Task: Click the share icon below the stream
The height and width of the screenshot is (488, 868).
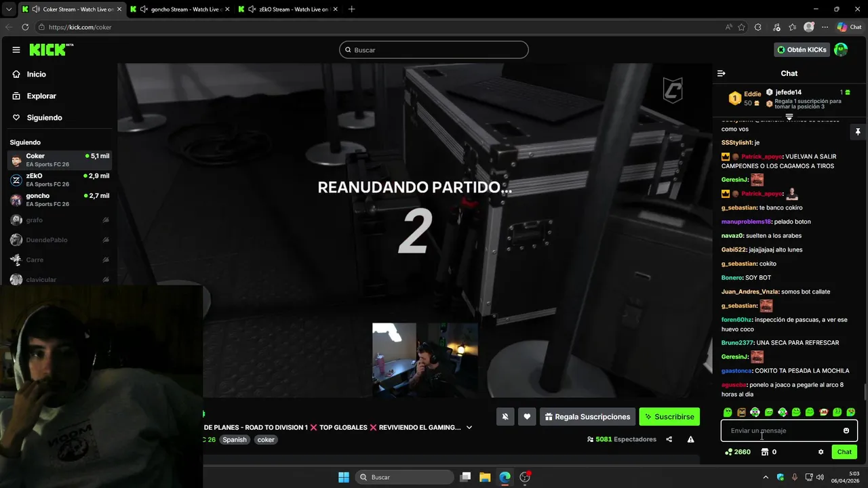Action: (669, 439)
